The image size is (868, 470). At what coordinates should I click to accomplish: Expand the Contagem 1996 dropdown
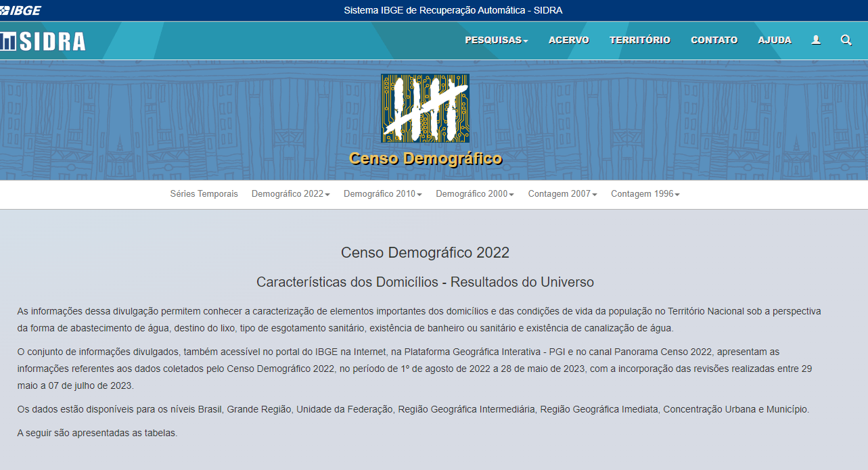point(645,194)
